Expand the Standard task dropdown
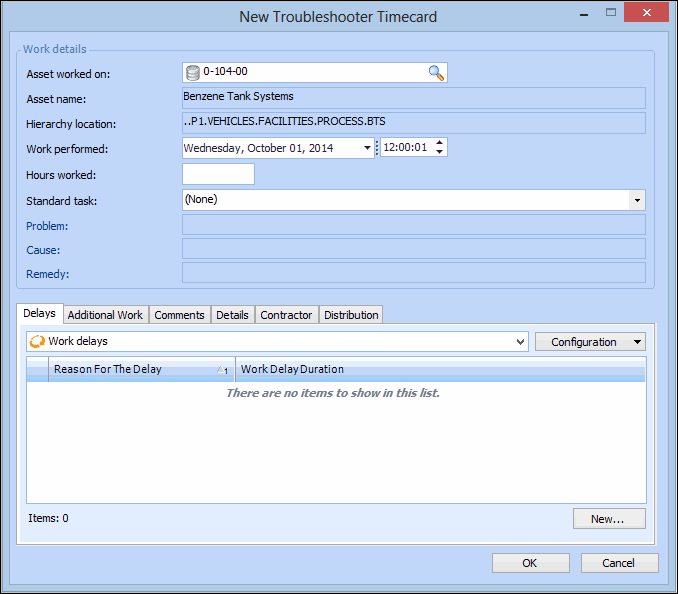Image resolution: width=678 pixels, height=594 pixels. click(x=637, y=200)
